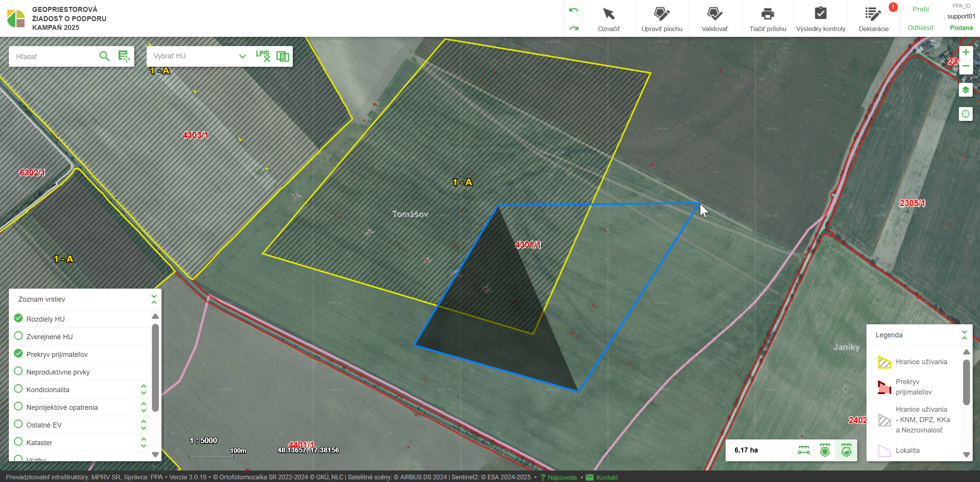Run the Validovať tool

[714, 19]
